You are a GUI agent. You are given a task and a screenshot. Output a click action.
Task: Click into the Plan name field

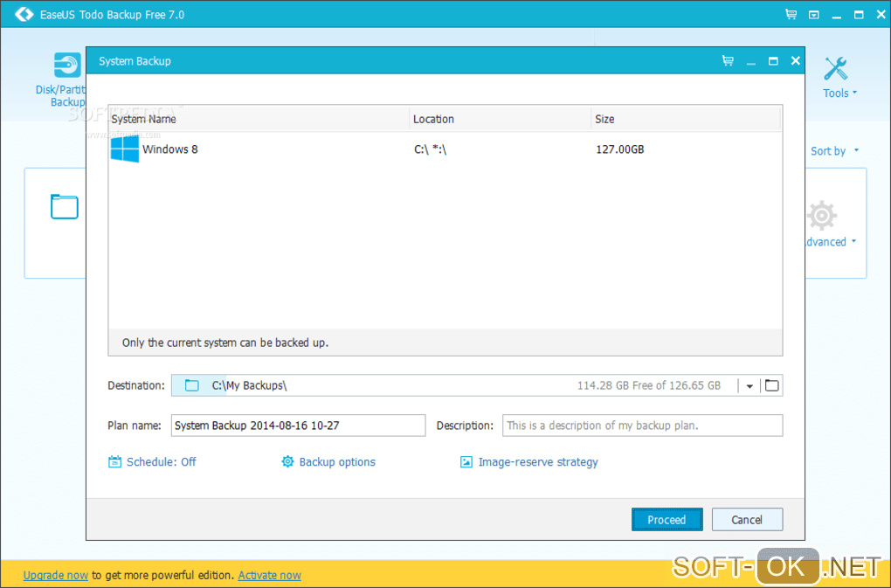click(x=299, y=425)
